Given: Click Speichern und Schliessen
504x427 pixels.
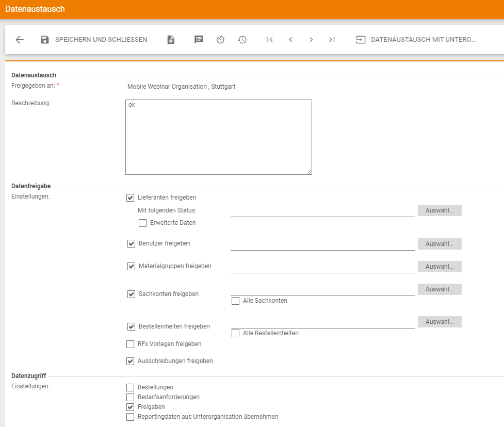Looking at the screenshot, I should (x=94, y=40).
